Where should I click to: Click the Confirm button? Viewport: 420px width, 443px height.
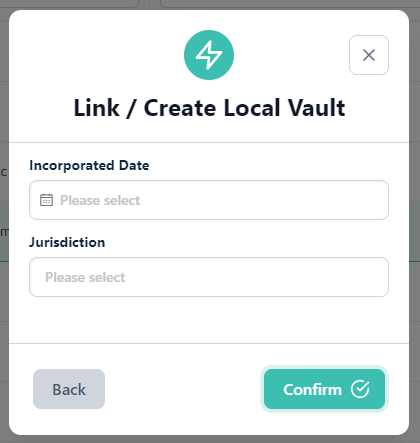click(x=324, y=389)
